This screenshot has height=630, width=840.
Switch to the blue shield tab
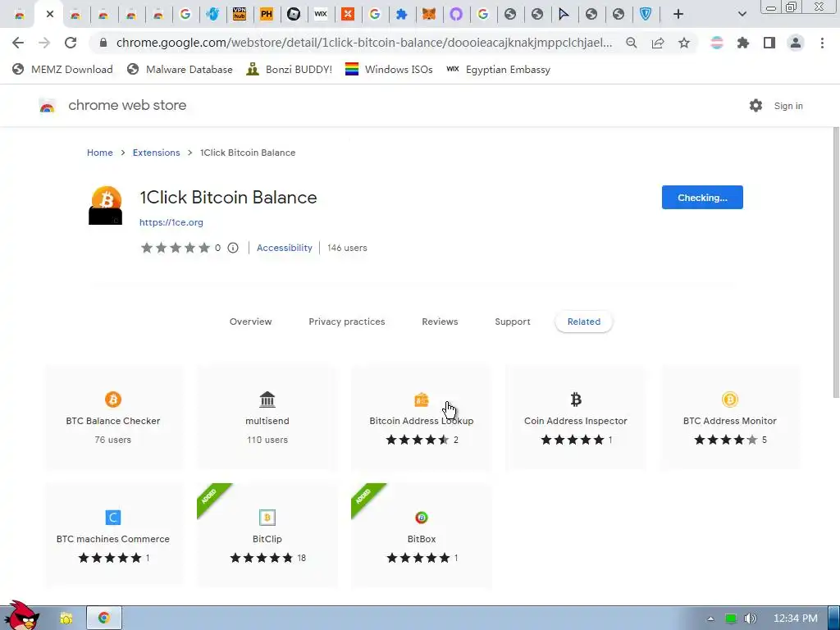(x=646, y=15)
